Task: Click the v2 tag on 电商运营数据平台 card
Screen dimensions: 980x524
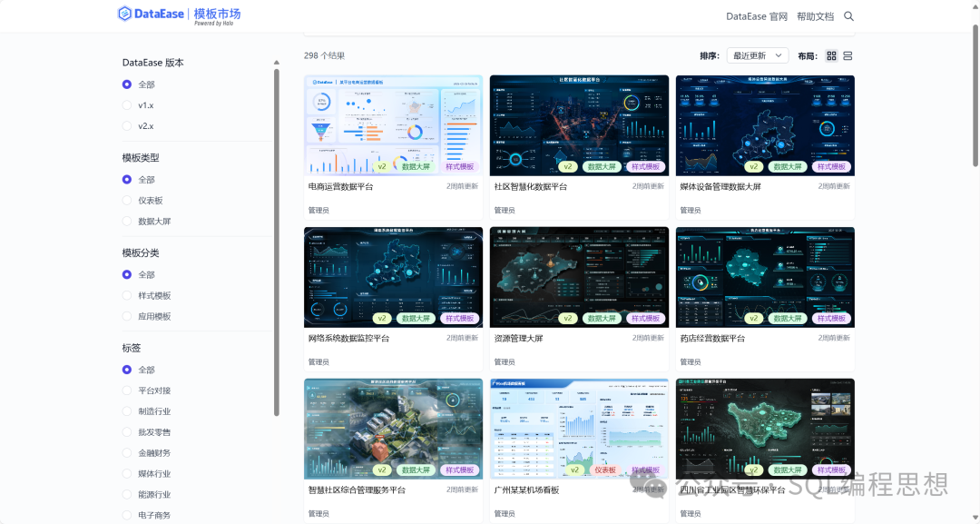Action: [x=382, y=167]
